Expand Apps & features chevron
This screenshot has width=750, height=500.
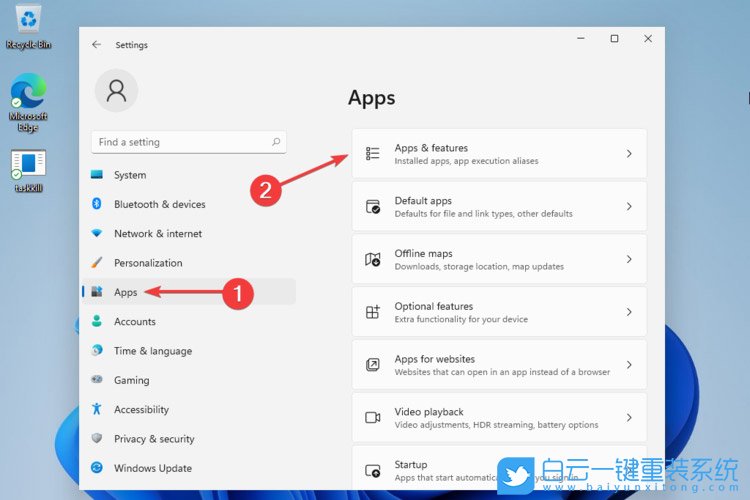point(629,154)
